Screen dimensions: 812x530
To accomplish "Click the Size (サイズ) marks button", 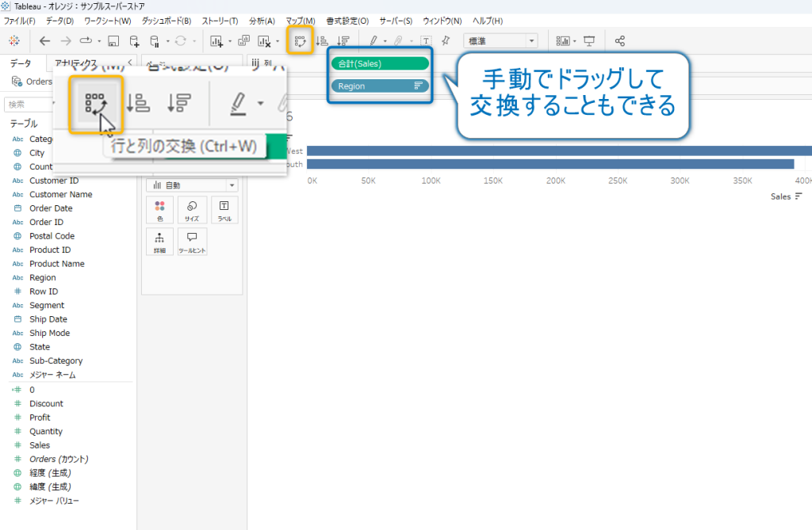I will (x=192, y=210).
